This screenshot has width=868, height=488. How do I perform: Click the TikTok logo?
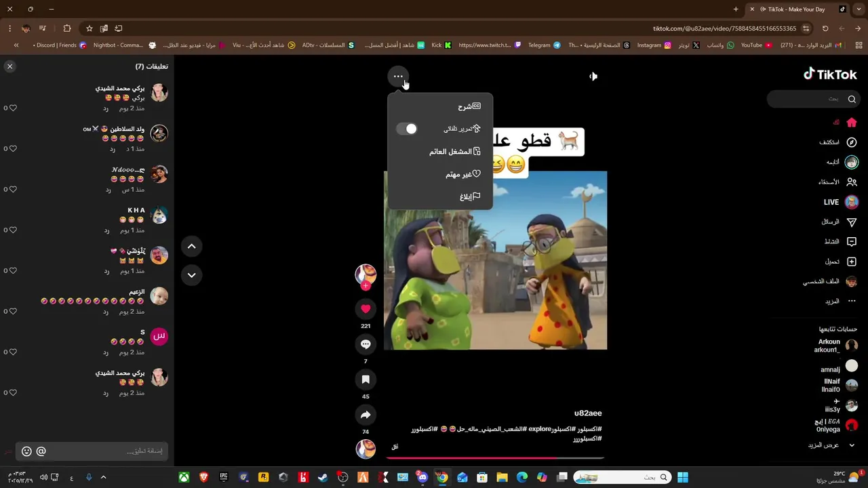pyautogui.click(x=830, y=75)
